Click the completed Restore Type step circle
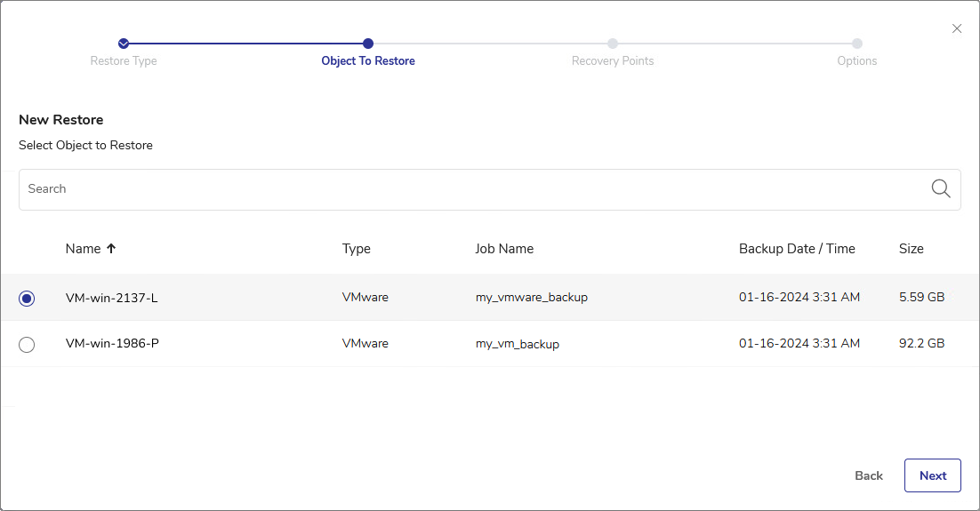The height and width of the screenshot is (511, 980). coord(124,44)
